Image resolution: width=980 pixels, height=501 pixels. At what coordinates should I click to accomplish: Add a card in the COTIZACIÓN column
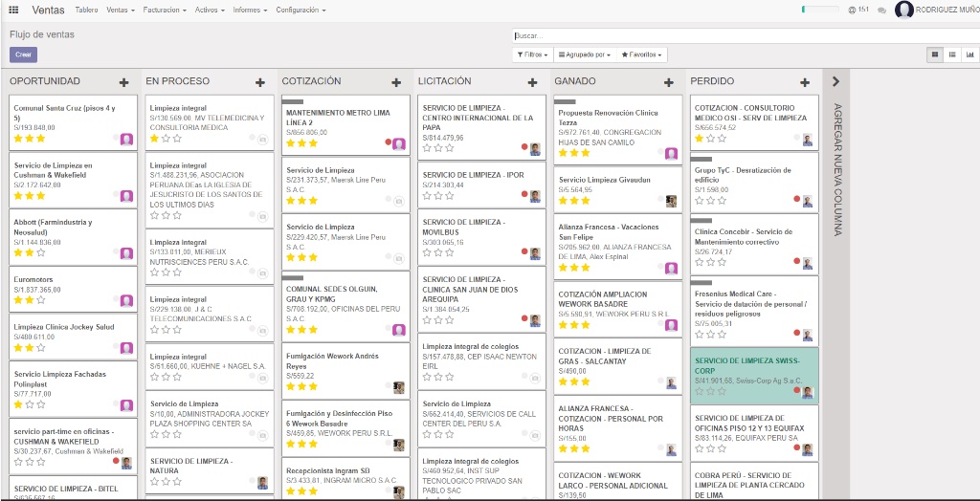point(396,82)
